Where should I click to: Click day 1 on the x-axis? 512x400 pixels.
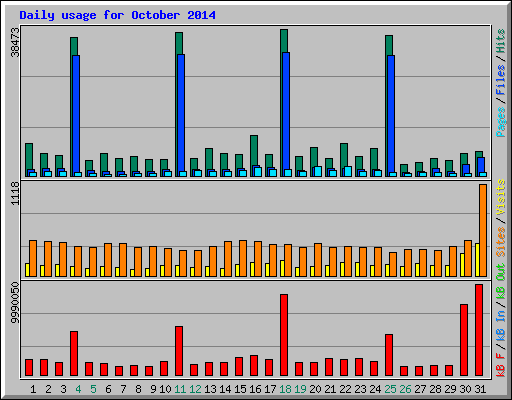[33, 389]
